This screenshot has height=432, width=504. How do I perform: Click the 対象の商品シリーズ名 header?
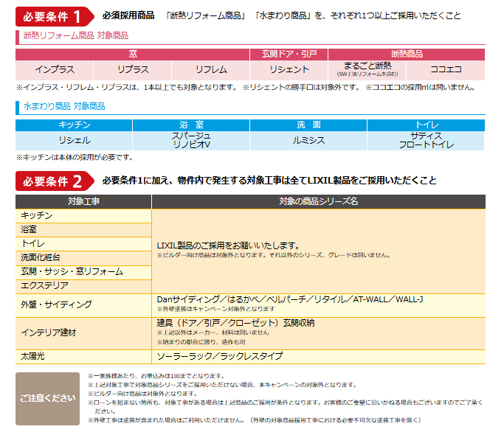click(319, 201)
